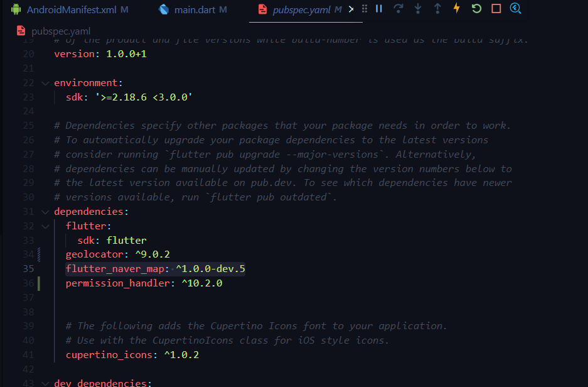Click the Step Over debug icon

398,9
